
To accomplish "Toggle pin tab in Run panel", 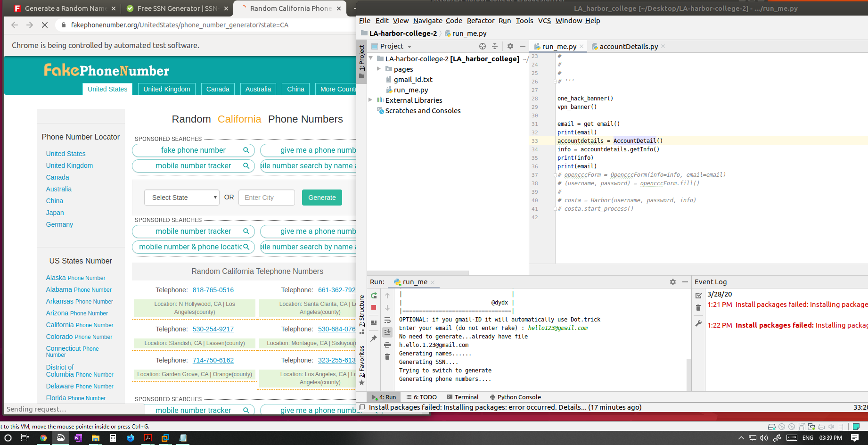I will coord(374,338).
